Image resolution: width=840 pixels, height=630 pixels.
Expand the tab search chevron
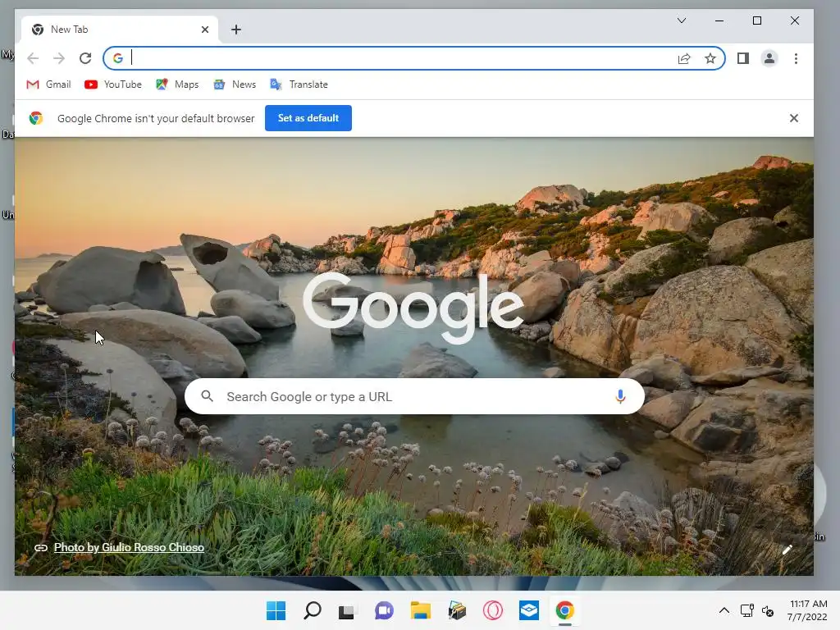(682, 21)
